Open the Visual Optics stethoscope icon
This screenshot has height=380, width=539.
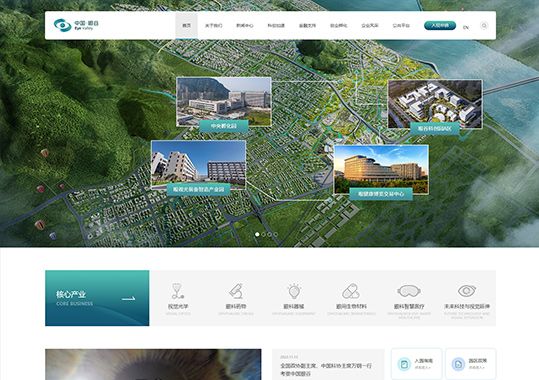[178, 291]
